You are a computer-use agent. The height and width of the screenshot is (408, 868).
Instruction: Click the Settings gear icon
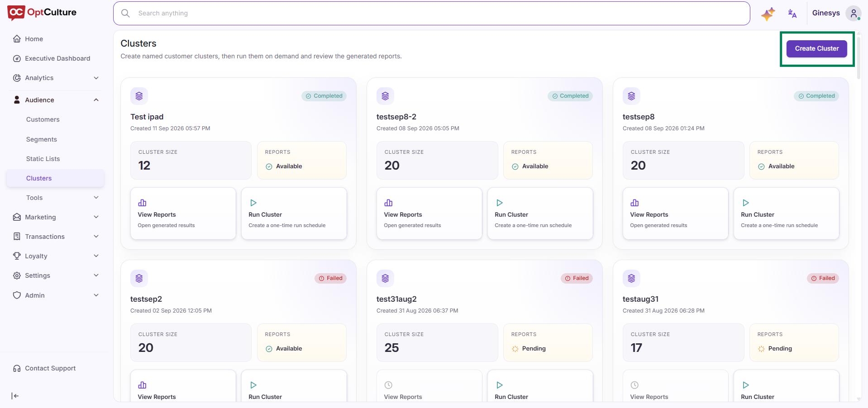click(x=17, y=275)
